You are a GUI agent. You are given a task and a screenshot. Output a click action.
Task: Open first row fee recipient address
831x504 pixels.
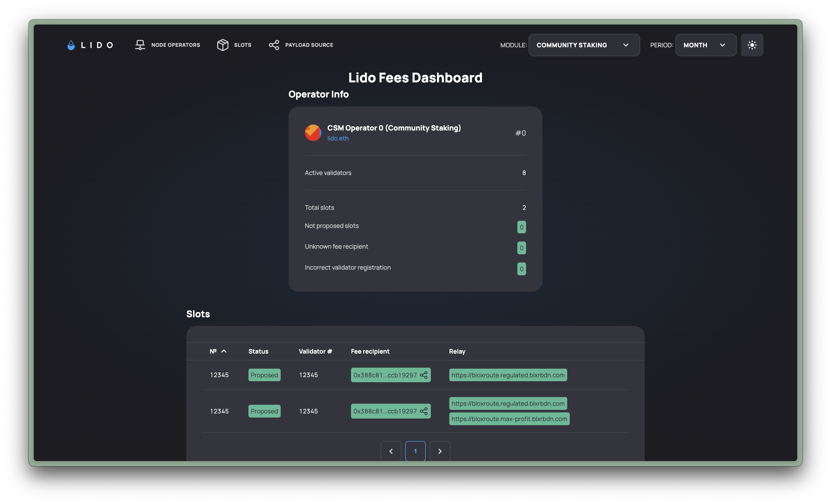385,375
